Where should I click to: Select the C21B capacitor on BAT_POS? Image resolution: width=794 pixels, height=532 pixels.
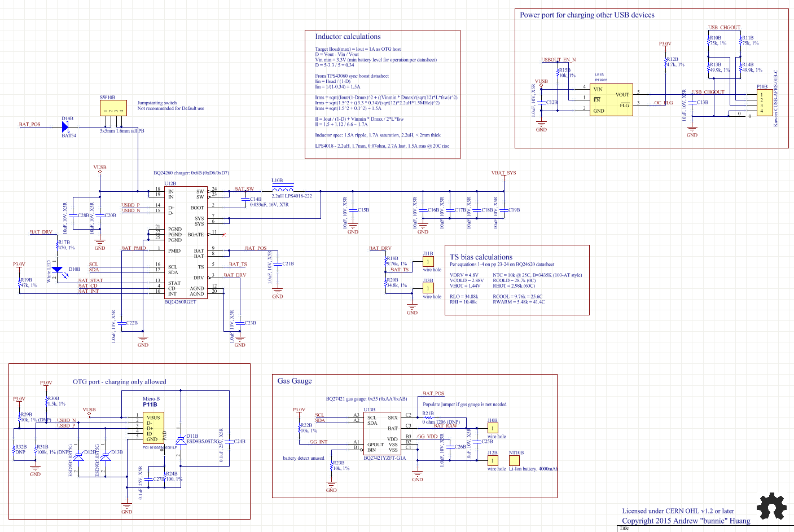pos(277,263)
